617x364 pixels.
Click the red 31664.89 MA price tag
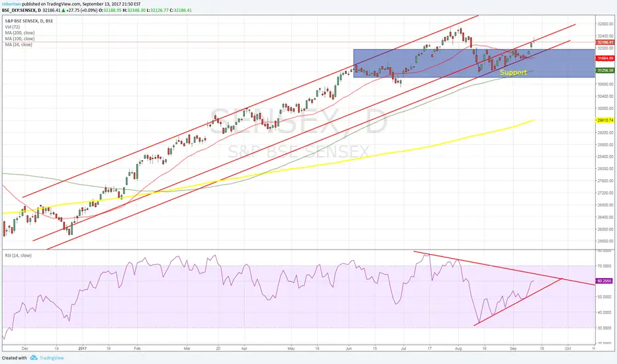click(605, 58)
